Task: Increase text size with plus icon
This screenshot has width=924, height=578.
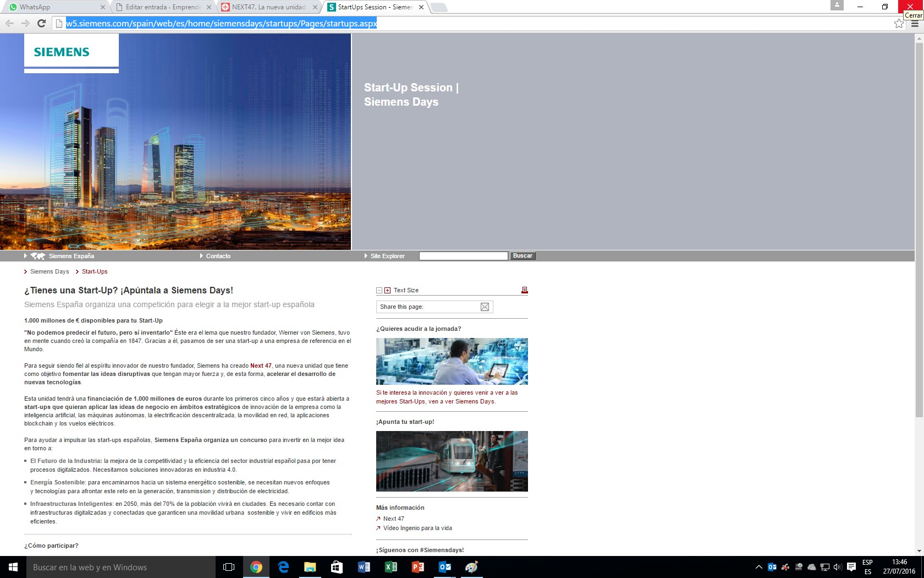Action: [387, 291]
